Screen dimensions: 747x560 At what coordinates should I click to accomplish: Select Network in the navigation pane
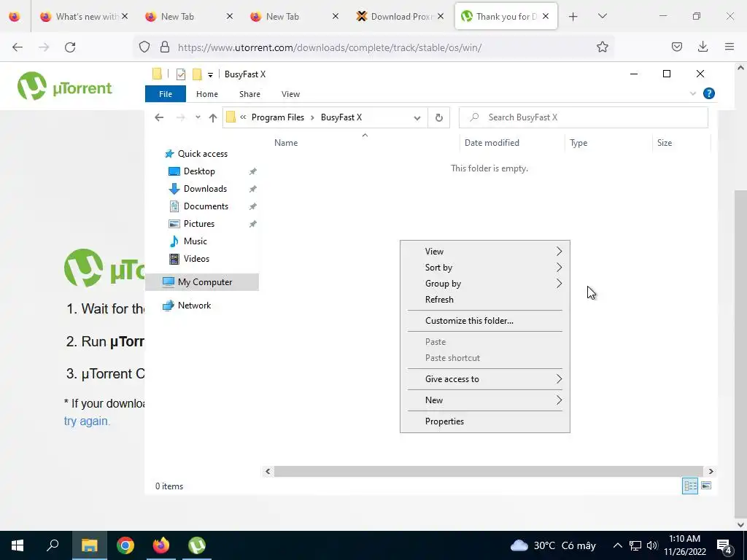(x=194, y=306)
